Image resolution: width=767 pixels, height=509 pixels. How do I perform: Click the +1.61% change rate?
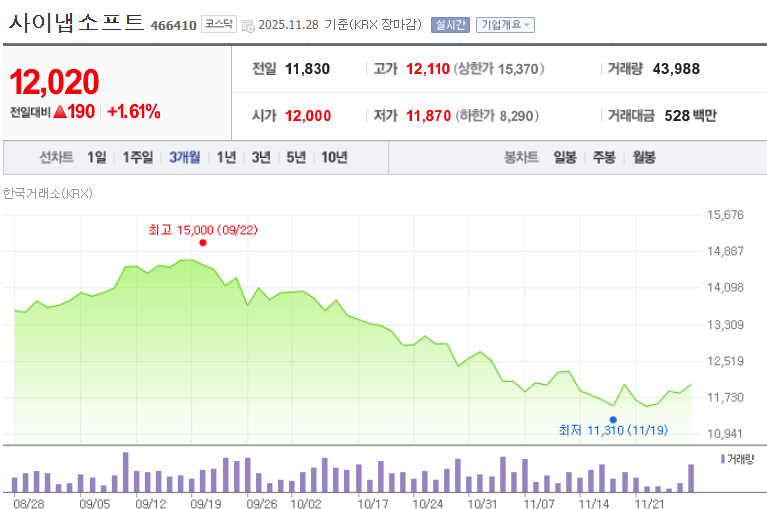tap(134, 112)
